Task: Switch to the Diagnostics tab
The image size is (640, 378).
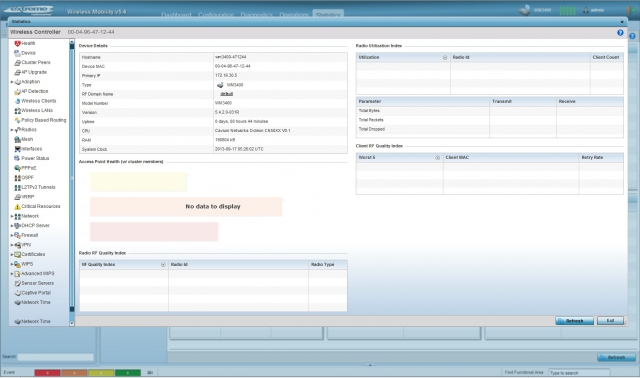Action: pos(256,15)
